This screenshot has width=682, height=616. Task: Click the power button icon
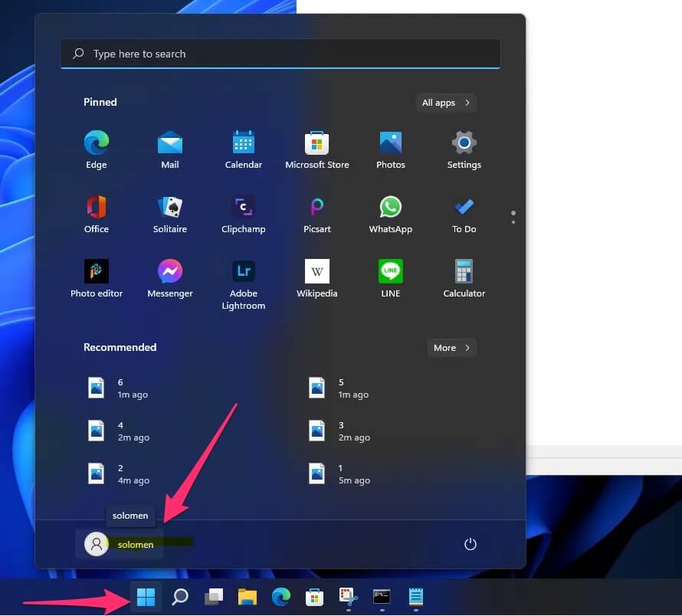(471, 544)
